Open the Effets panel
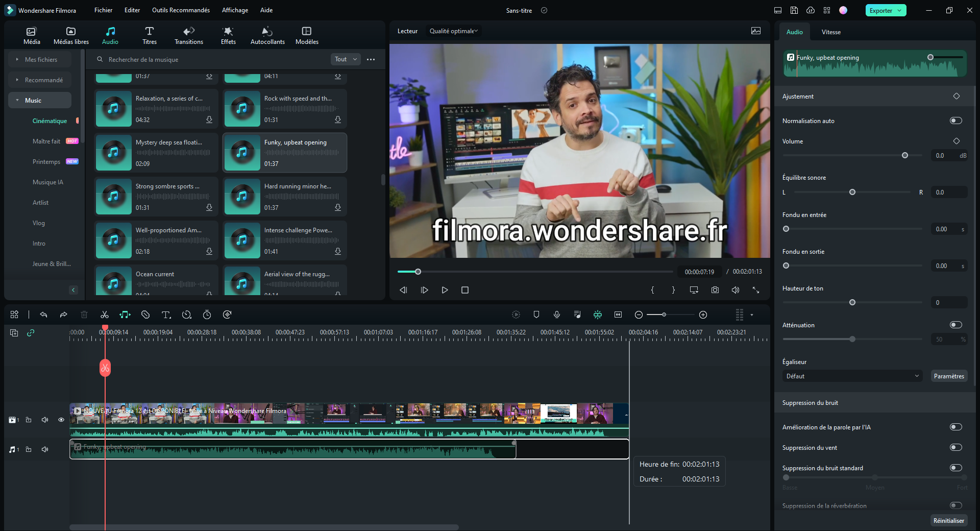The image size is (980, 531). 228,36
